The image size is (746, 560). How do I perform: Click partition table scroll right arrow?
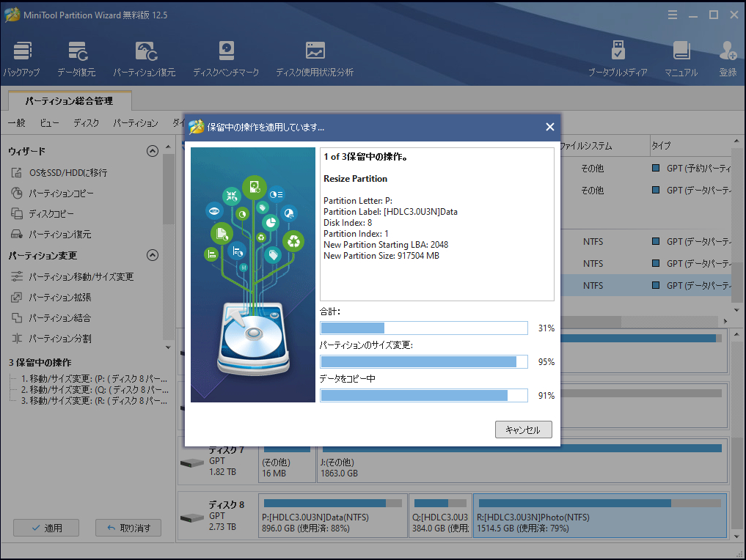click(725, 321)
